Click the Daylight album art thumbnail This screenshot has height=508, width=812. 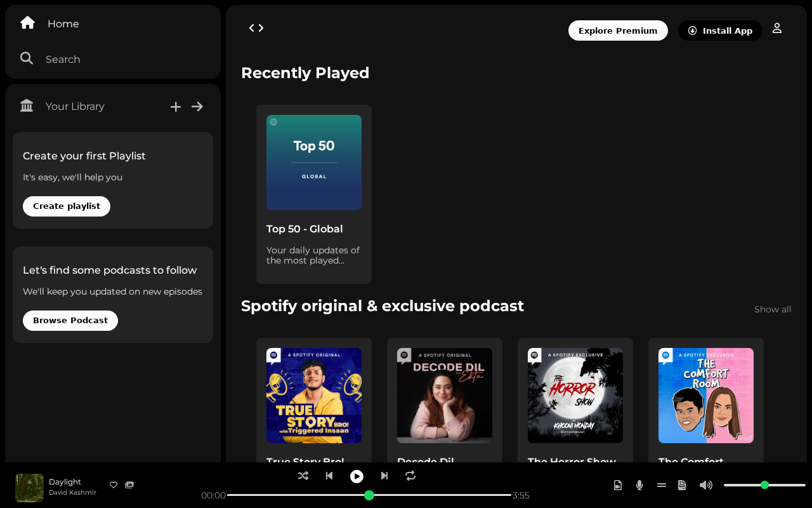coord(29,488)
